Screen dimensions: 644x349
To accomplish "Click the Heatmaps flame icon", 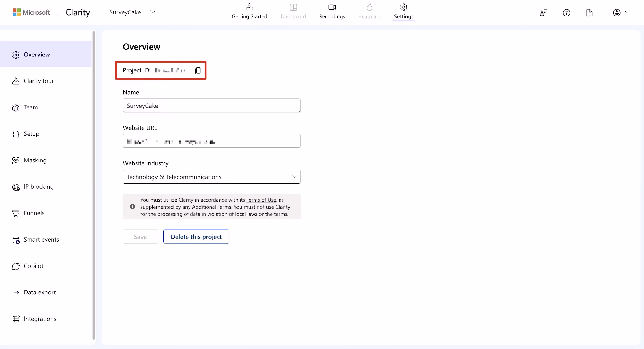I will pos(370,7).
